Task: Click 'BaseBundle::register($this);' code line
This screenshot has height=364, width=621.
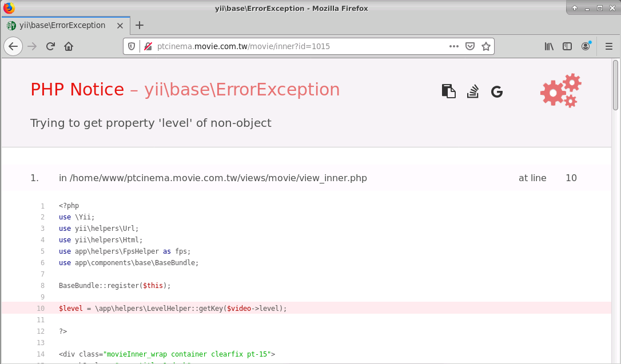Action: click(115, 286)
